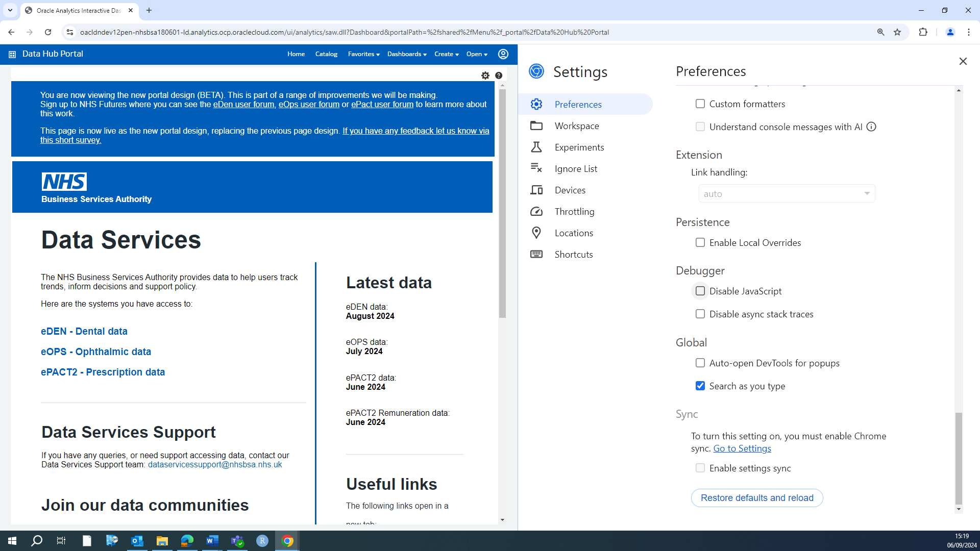The width and height of the screenshot is (980, 551).
Task: Open a new browser tab
Action: (149, 10)
